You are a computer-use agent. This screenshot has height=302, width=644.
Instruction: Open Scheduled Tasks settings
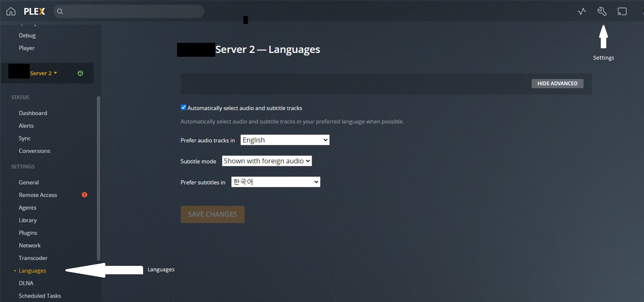tap(40, 296)
